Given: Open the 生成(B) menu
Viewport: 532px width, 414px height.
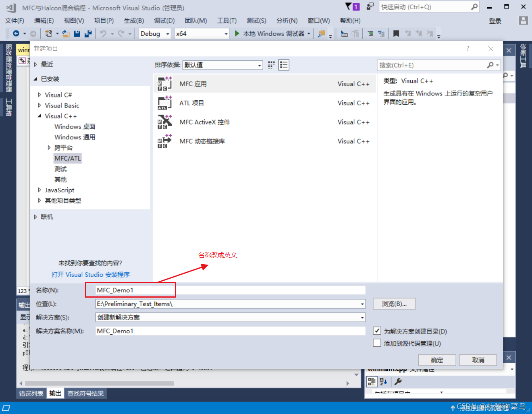Looking at the screenshot, I should point(134,21).
